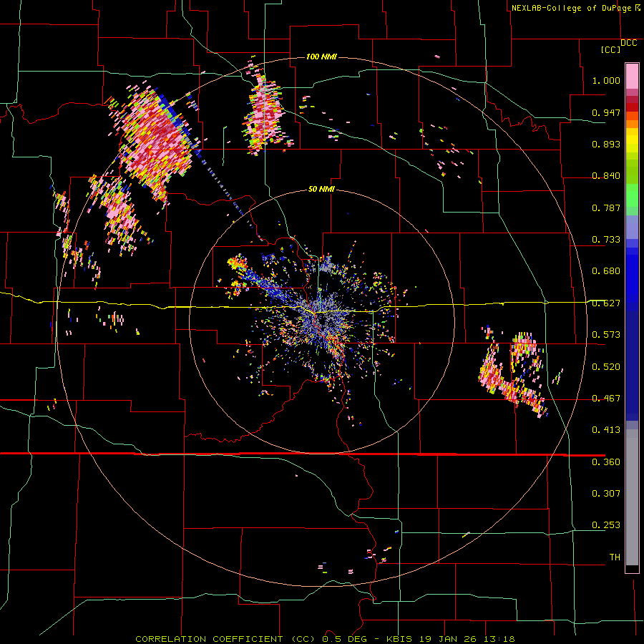The height and width of the screenshot is (644, 644).
Task: Click the 100 NMI range ring label
Action: point(321,57)
